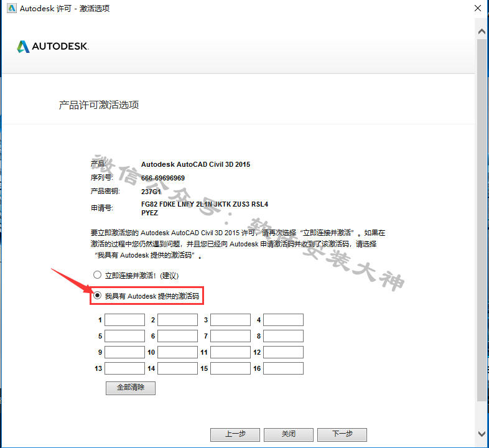
Task: Click activation code field 6
Action: click(x=177, y=336)
